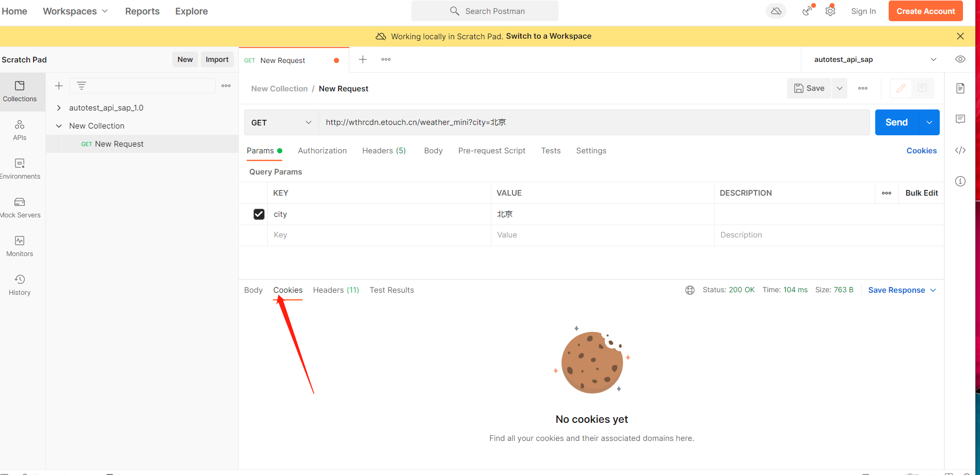Click the New button in Scratch Pad
The width and height of the screenshot is (980, 475).
click(x=185, y=59)
